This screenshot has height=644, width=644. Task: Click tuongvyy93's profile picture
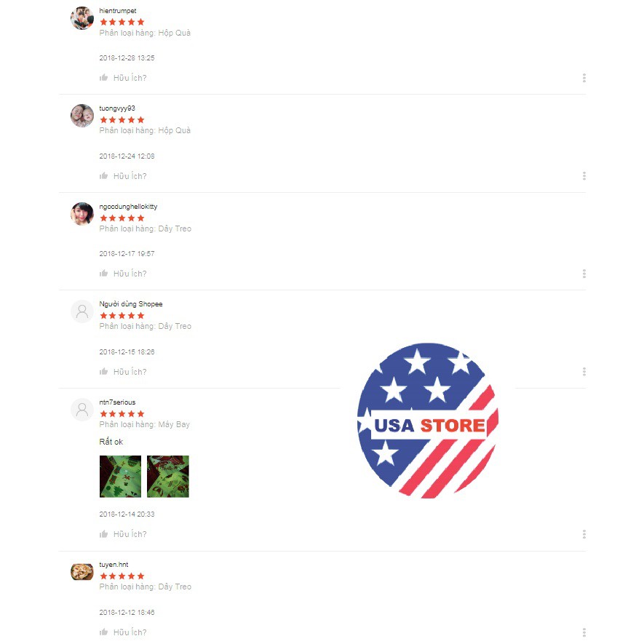click(82, 116)
